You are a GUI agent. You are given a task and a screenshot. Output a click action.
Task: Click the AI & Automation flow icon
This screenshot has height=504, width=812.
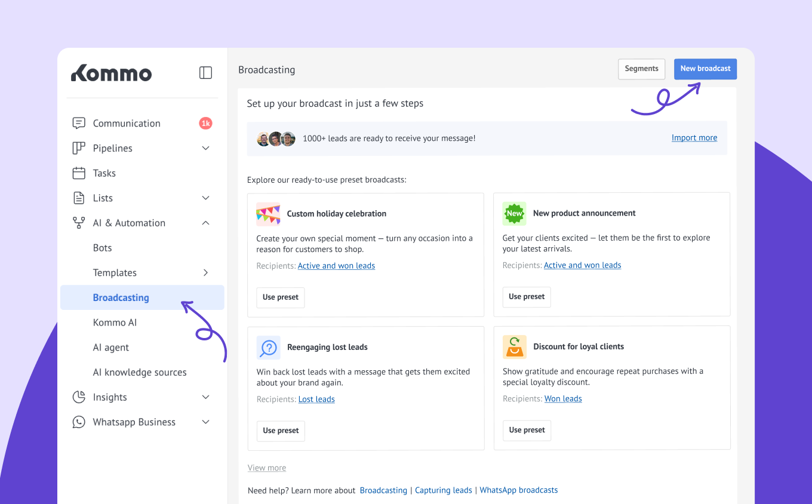click(79, 223)
